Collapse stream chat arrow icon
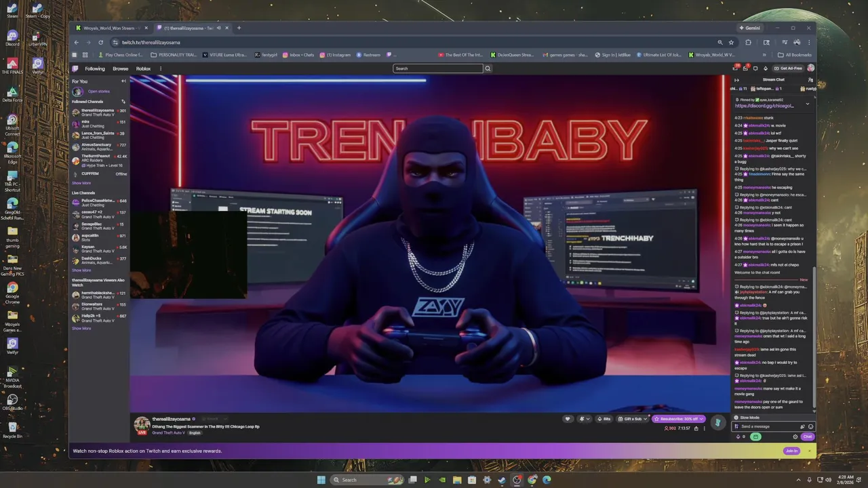 [736, 80]
